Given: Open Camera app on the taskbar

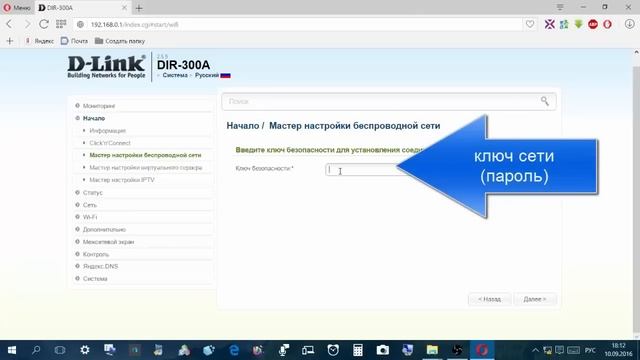Looking at the screenshot, I should [382, 350].
